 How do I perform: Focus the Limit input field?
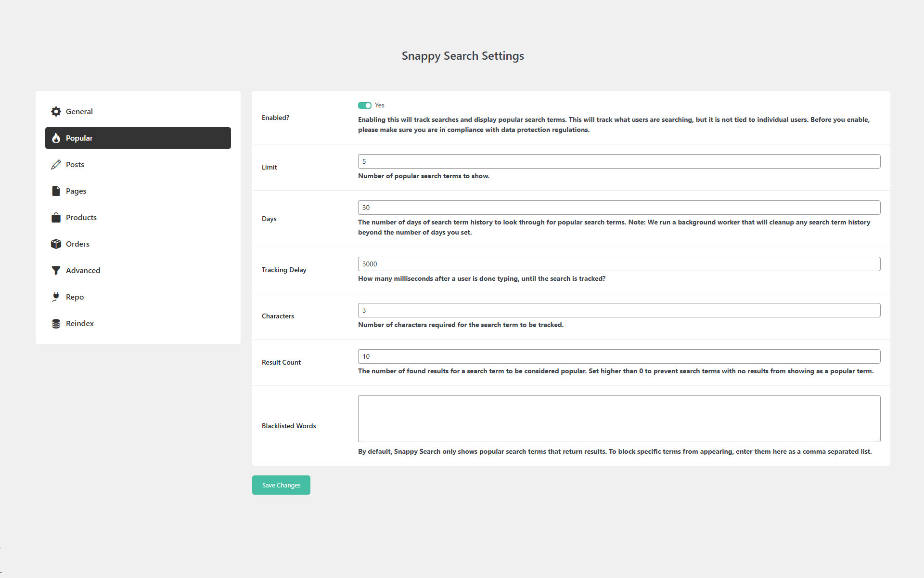tap(619, 161)
